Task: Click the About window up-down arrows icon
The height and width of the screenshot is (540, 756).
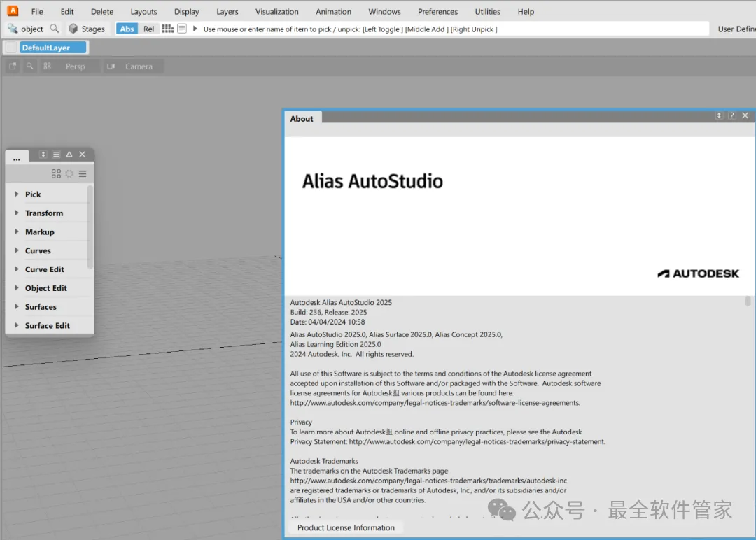Action: (719, 115)
